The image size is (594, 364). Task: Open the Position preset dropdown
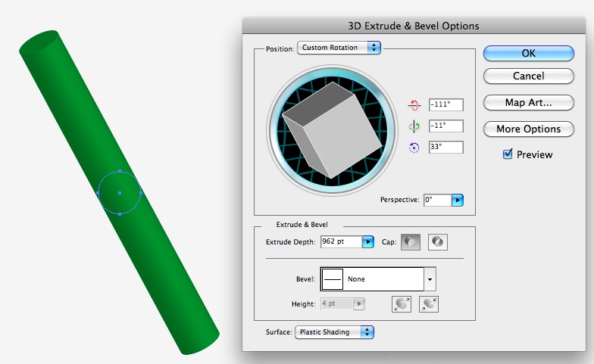[339, 48]
